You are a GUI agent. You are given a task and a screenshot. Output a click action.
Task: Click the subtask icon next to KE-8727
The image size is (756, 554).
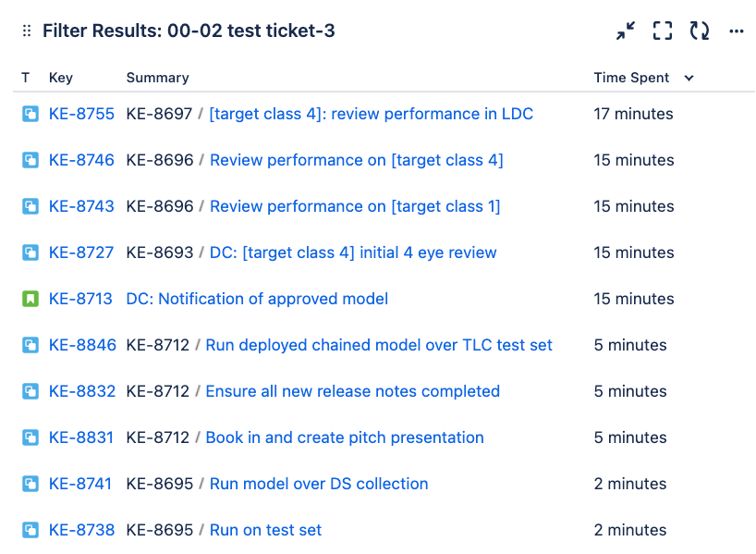point(30,252)
